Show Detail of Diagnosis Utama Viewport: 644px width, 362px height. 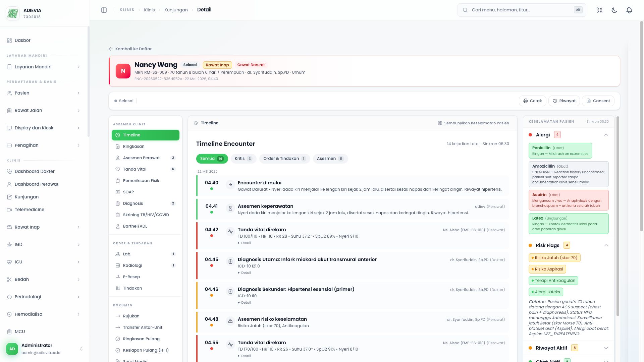click(244, 273)
